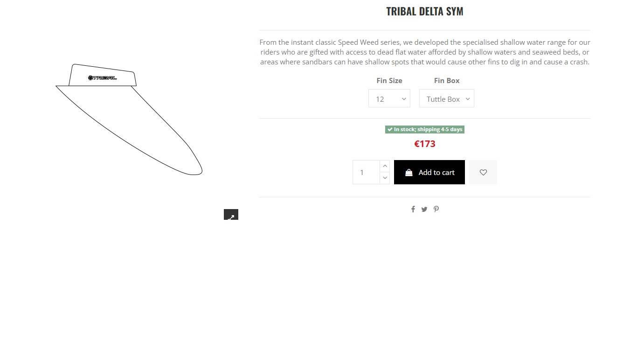Screen dimensions: 644x350
Task: Click the €173 price
Action: (x=425, y=144)
